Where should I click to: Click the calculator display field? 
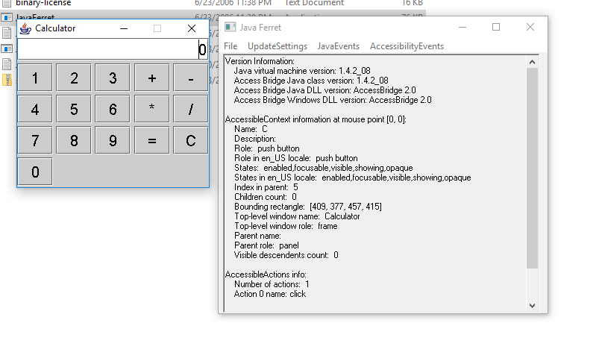click(112, 50)
